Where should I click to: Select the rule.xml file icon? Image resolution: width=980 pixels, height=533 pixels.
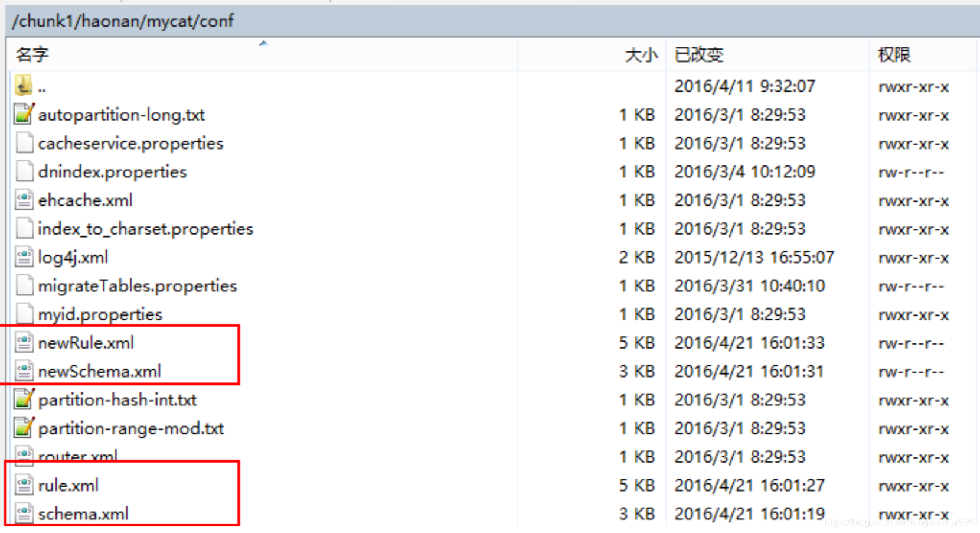point(24,485)
